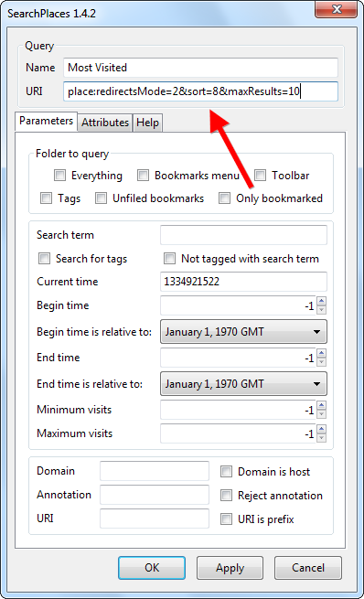Increase Begin time with up arrow
364x599 pixels.
pos(322,301)
